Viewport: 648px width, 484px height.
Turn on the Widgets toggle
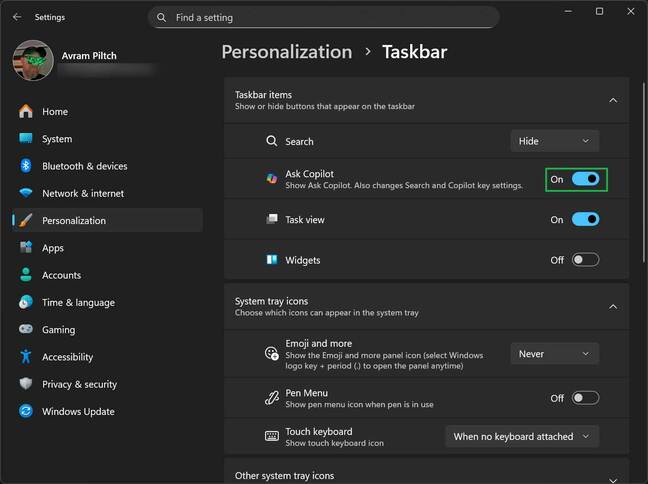click(x=585, y=260)
